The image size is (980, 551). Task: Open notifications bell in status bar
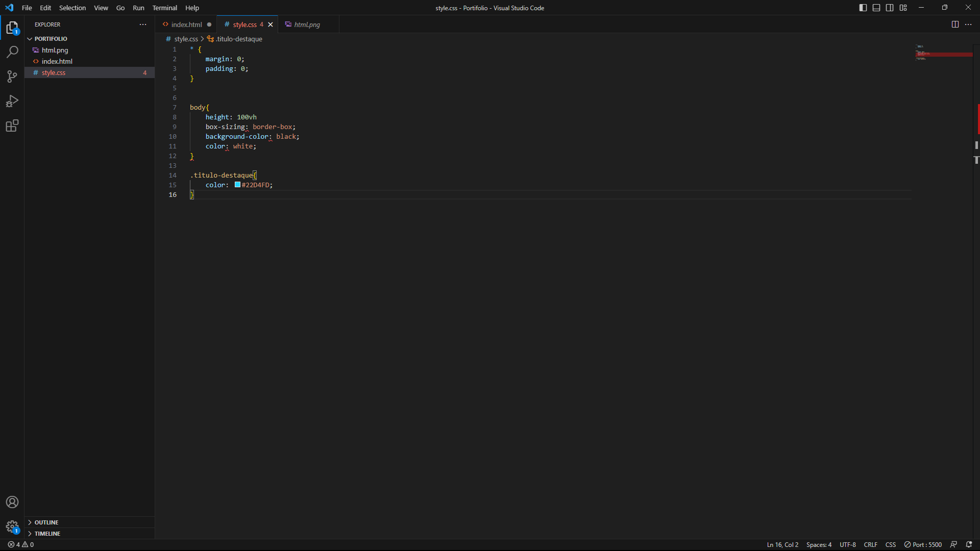pyautogui.click(x=969, y=544)
